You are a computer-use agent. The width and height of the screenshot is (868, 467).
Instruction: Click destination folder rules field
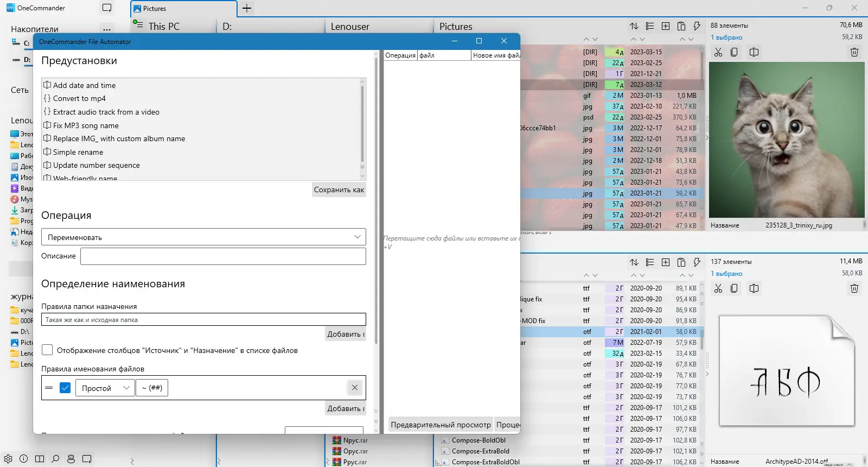(x=203, y=319)
